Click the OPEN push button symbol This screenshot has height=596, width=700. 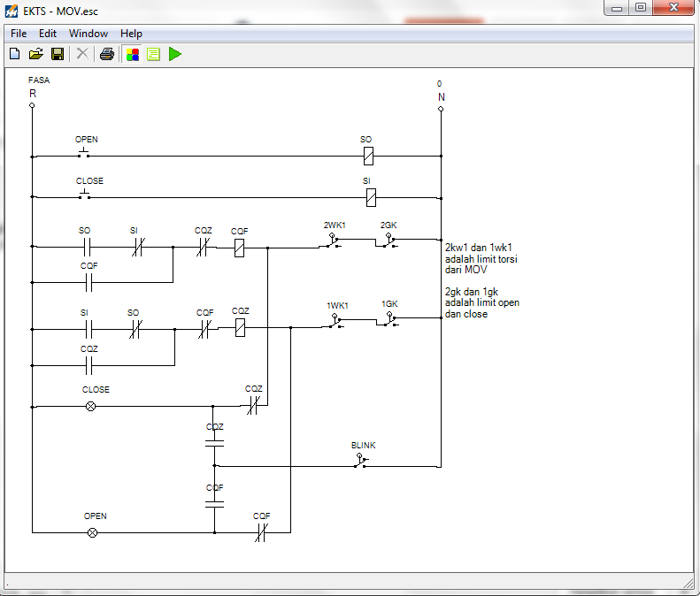[x=84, y=153]
